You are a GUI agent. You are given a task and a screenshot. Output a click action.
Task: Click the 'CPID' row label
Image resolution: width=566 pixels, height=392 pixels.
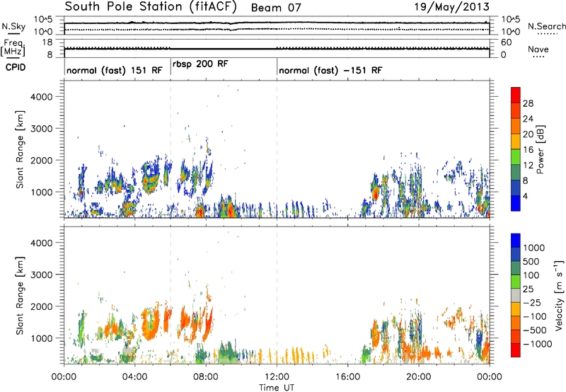[16, 67]
